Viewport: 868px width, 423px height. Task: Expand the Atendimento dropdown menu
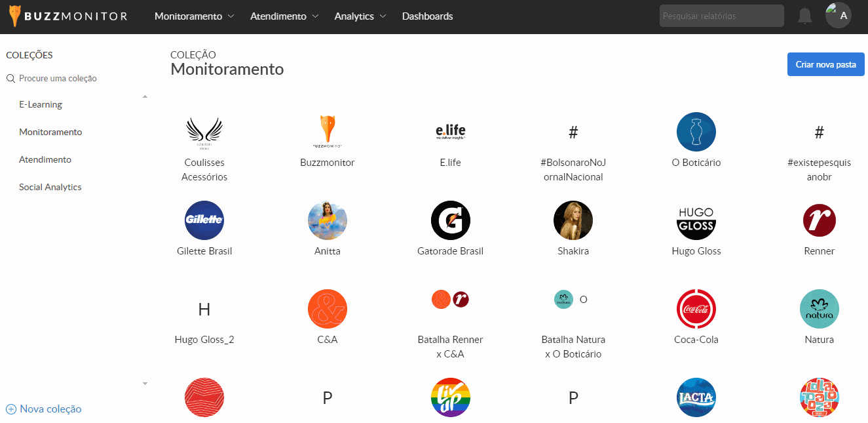pyautogui.click(x=284, y=16)
